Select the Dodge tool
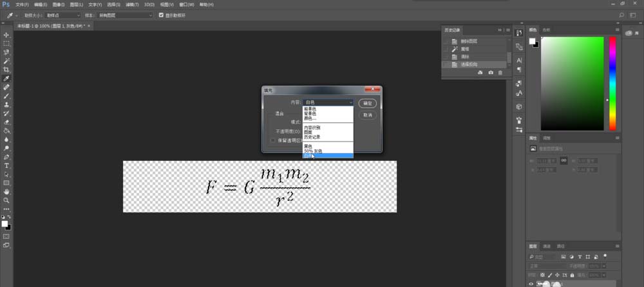The height and width of the screenshot is (287, 644). 6,148
